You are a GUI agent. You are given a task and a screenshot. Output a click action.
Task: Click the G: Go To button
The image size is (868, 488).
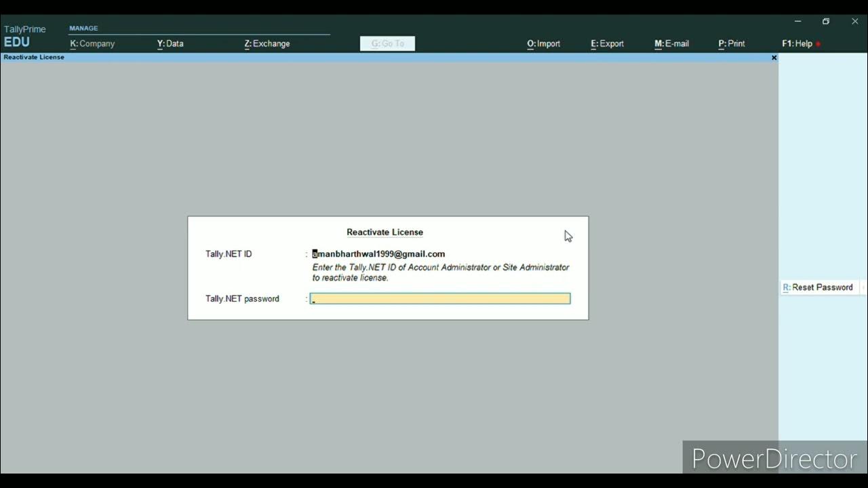(387, 43)
